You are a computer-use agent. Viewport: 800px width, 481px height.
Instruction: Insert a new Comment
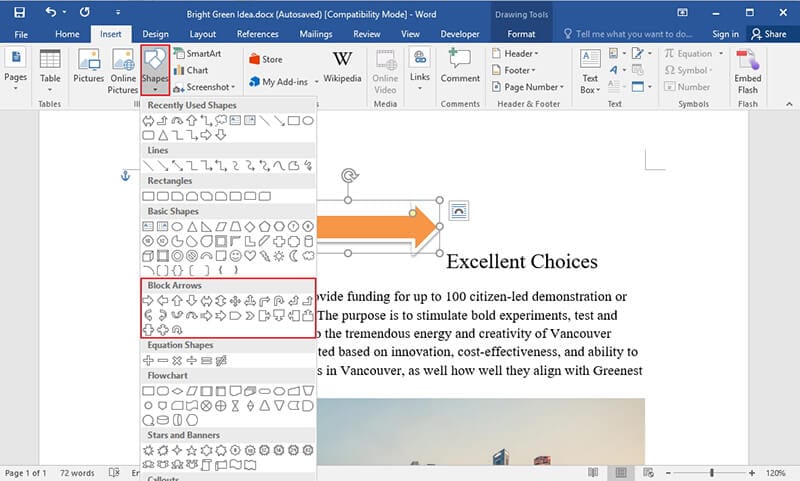click(x=460, y=67)
